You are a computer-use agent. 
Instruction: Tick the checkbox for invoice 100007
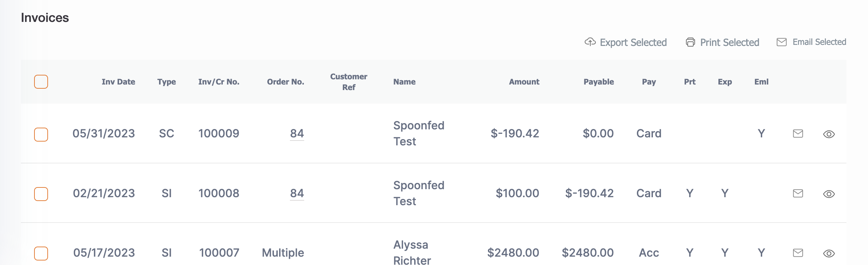tap(41, 254)
